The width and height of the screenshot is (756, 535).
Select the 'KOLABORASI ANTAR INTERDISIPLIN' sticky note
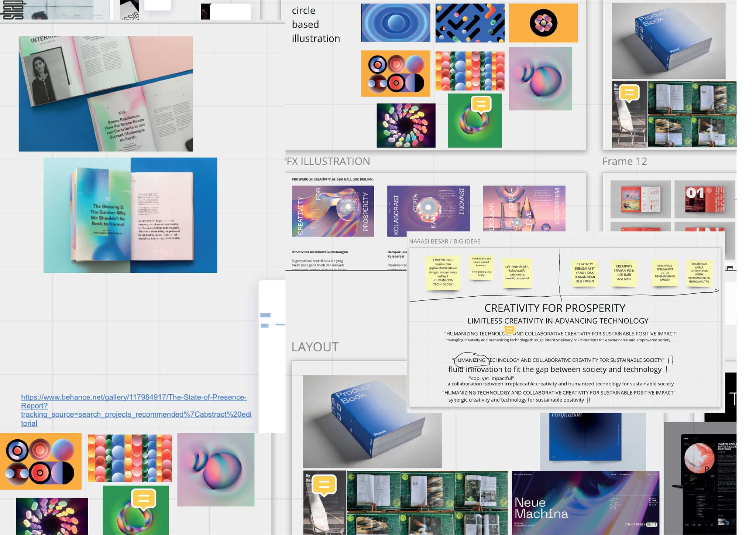coord(699,273)
